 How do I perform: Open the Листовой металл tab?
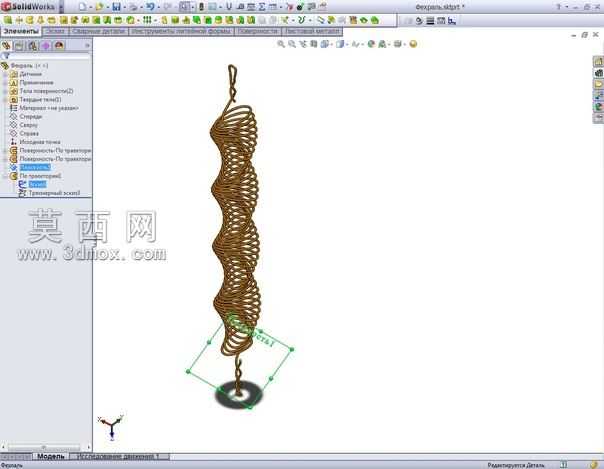click(x=312, y=31)
